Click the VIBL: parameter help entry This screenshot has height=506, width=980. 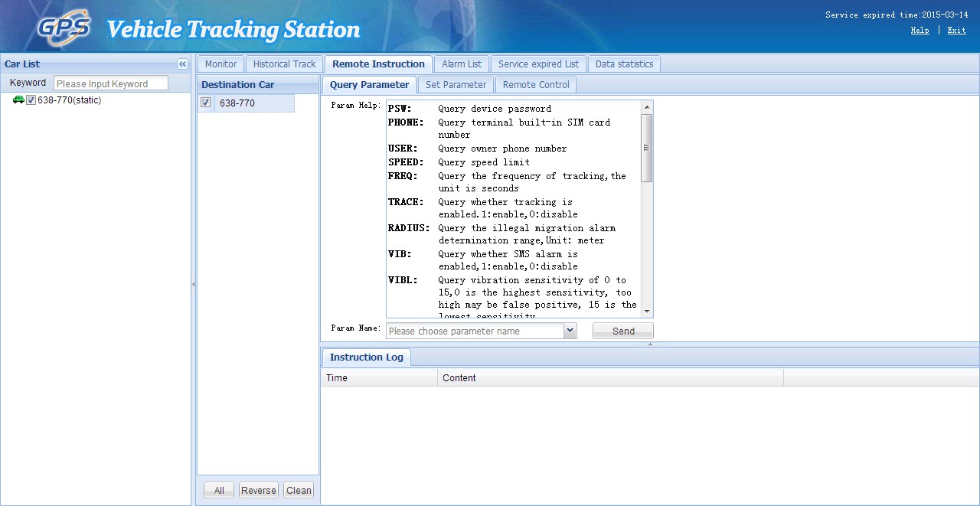[403, 280]
